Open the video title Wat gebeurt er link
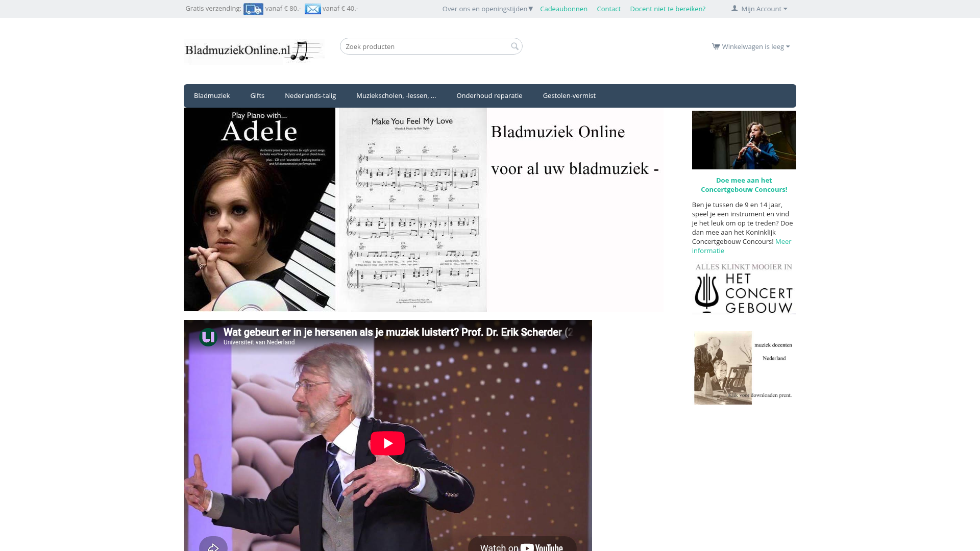This screenshot has width=980, height=551. click(x=398, y=332)
